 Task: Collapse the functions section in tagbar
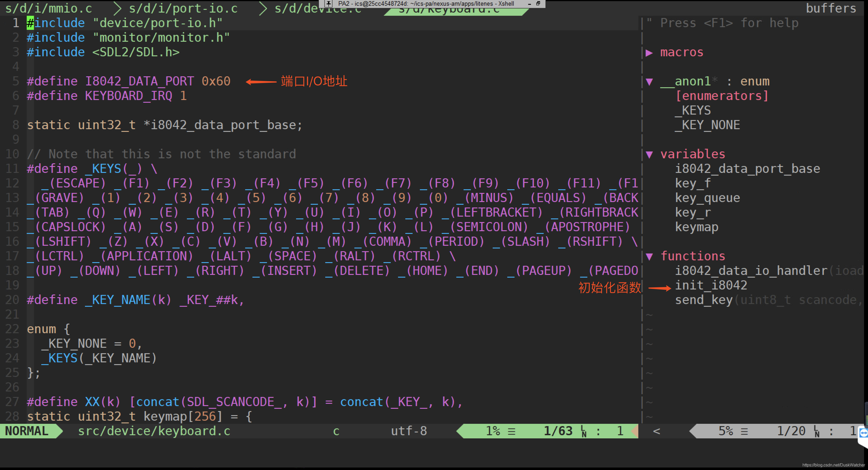pos(649,257)
